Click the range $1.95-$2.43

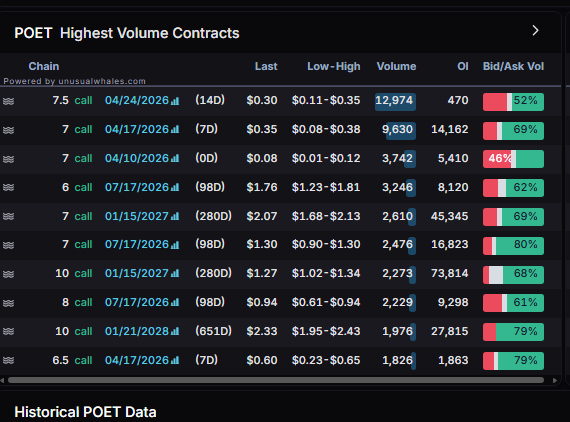tap(326, 331)
